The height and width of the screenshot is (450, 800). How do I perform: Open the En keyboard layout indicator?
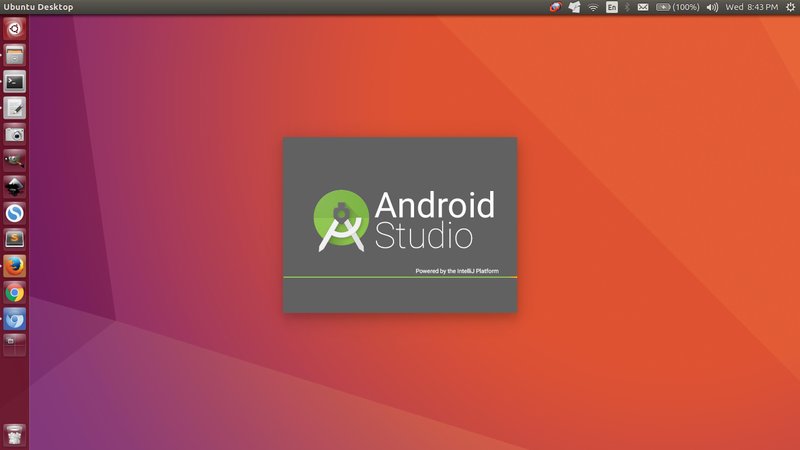click(x=612, y=7)
